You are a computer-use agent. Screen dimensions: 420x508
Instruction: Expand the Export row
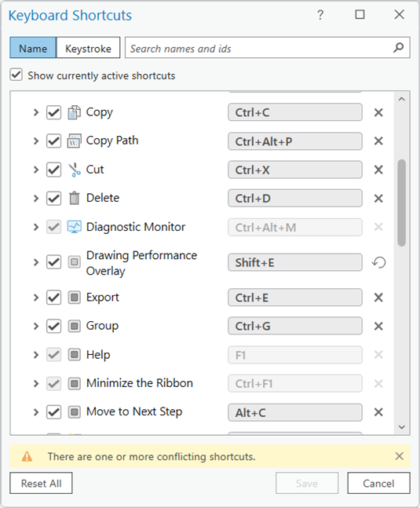(36, 298)
